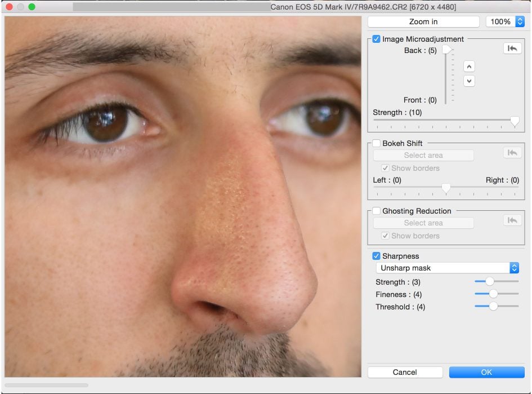This screenshot has width=532, height=394.
Task: Open the 100% zoom level dropdown
Action: pos(505,22)
